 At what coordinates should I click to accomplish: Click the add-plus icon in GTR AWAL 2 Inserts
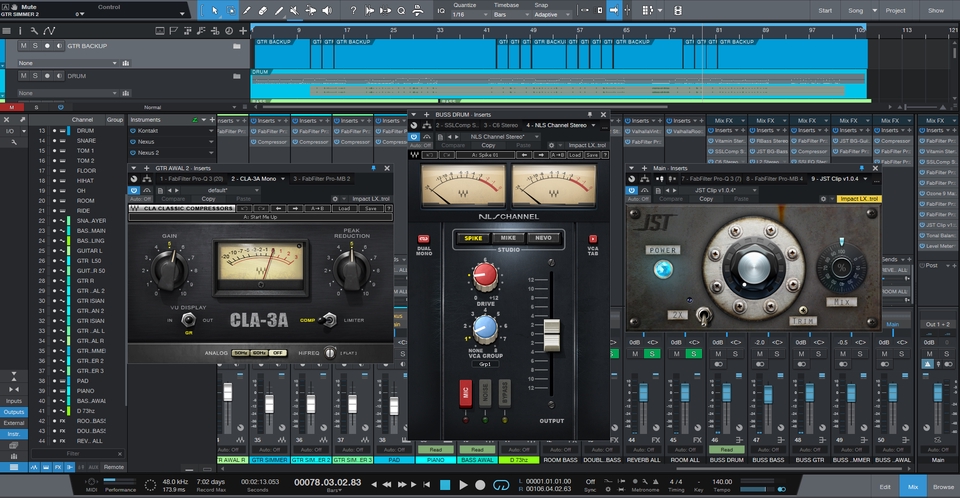point(146,168)
